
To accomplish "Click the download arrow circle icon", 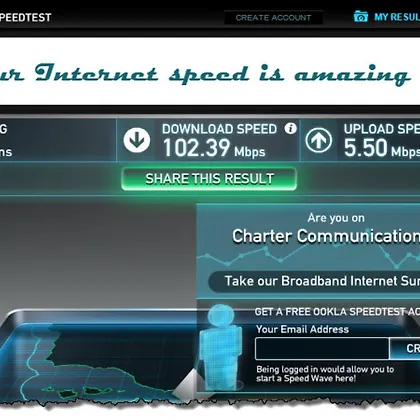I will pyautogui.click(x=137, y=140).
